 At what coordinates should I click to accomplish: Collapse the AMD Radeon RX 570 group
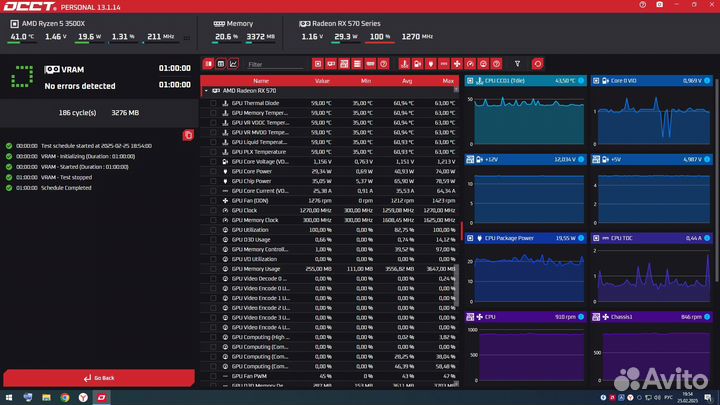(x=206, y=91)
